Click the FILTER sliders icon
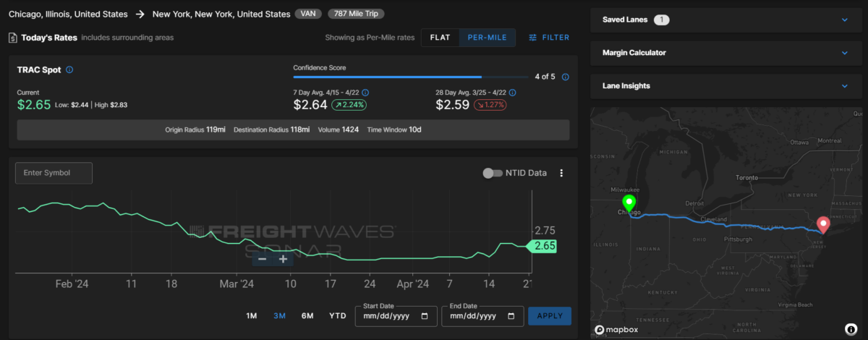868x340 pixels. (x=533, y=38)
